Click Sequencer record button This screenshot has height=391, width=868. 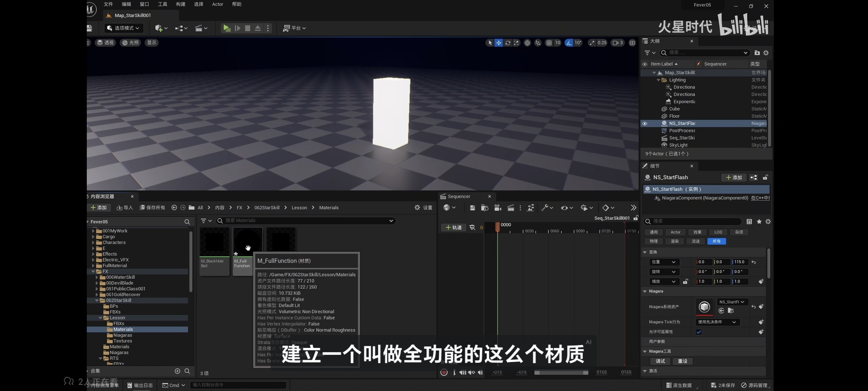[x=444, y=372]
